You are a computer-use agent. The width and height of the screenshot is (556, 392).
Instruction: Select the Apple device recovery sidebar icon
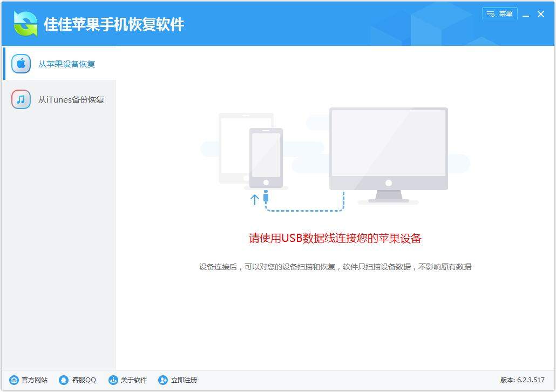point(20,63)
